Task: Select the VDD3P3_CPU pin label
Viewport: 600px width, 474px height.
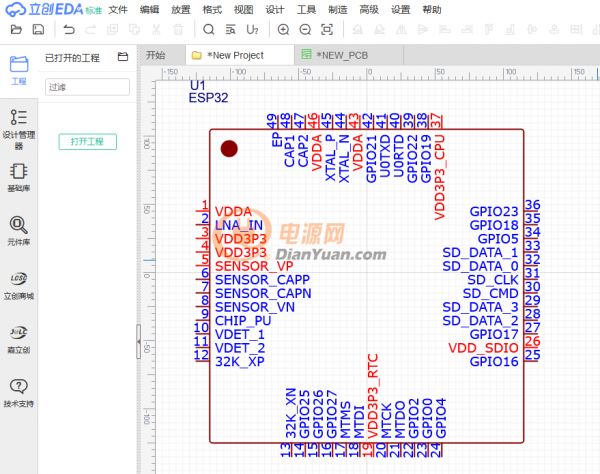Action: pos(440,177)
